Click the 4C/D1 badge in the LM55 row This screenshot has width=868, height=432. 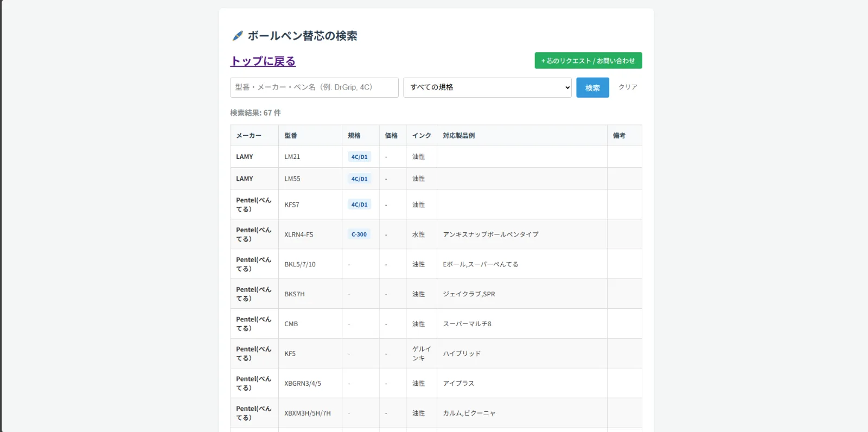(x=359, y=179)
